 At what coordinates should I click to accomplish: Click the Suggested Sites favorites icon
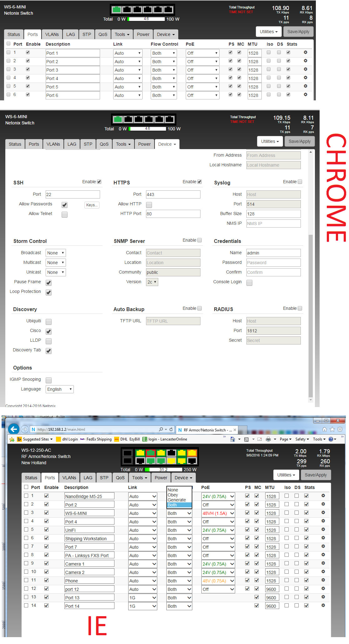pyautogui.click(x=19, y=439)
